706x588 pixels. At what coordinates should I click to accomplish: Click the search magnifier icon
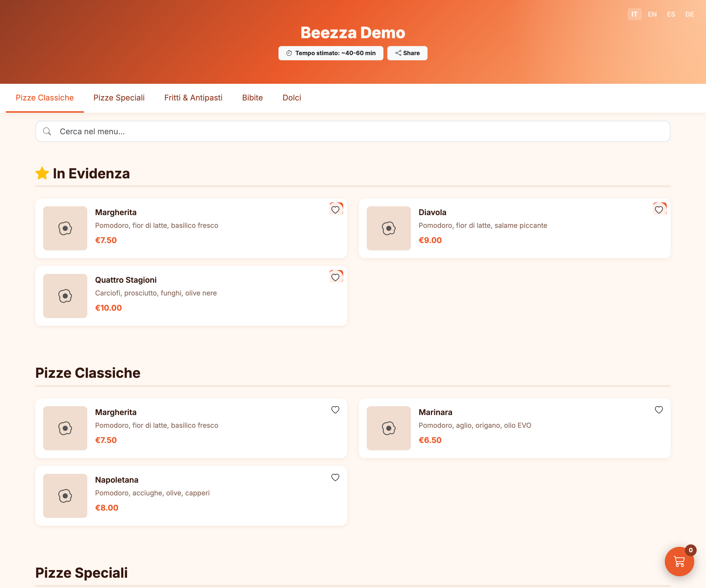point(47,131)
